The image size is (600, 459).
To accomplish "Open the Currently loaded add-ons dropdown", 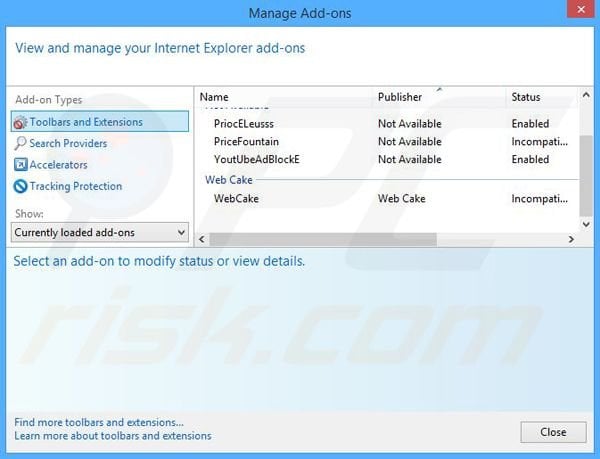I will click(100, 232).
